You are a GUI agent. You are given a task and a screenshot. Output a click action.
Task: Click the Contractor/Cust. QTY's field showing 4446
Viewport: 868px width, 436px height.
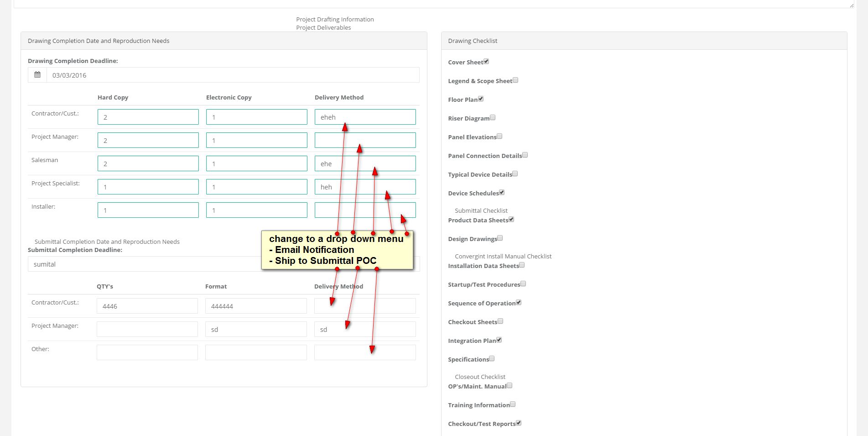(x=147, y=306)
